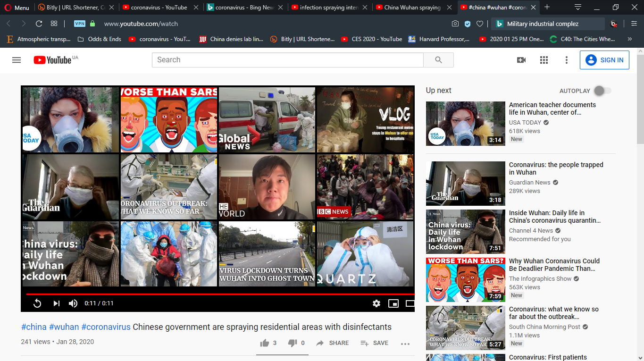The height and width of the screenshot is (361, 644).
Task: Toggle the AUTOPLAY switch
Action: (602, 91)
